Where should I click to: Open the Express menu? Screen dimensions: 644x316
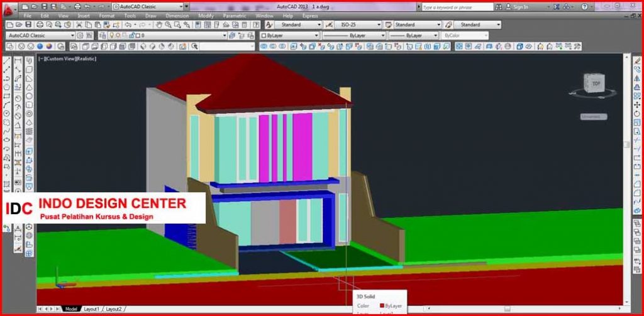tap(310, 16)
